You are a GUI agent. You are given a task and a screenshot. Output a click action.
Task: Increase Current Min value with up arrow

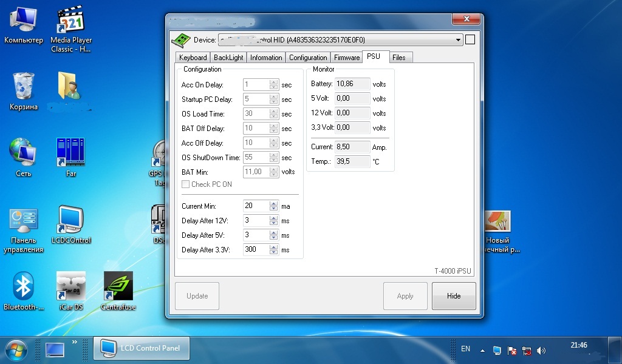[x=274, y=204]
